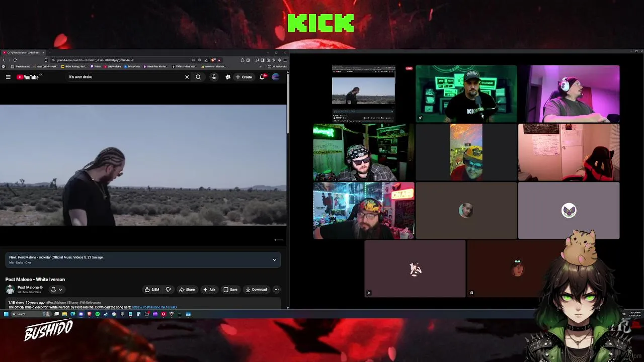The image size is (644, 362).
Task: Click the browser back arrow
Action: [x=4, y=60]
